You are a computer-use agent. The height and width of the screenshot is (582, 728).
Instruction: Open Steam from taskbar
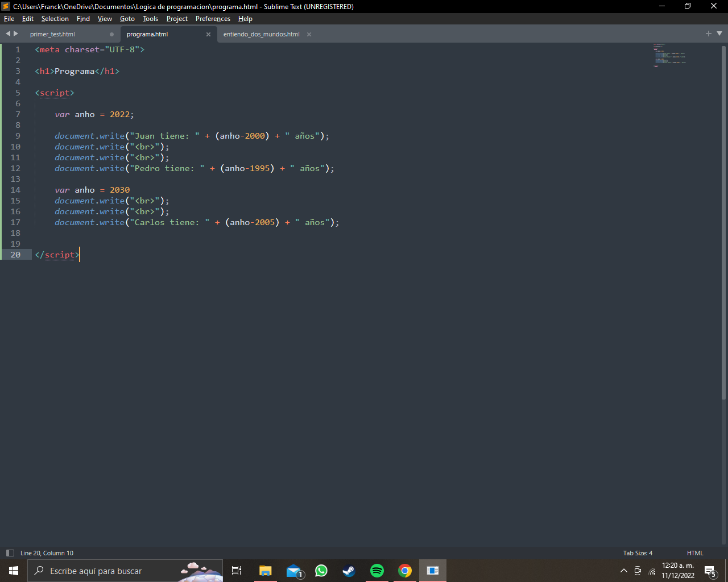[x=349, y=571]
